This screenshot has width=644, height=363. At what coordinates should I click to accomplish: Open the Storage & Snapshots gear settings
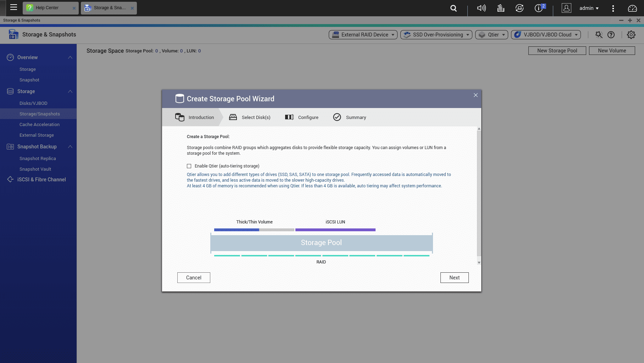point(631,35)
